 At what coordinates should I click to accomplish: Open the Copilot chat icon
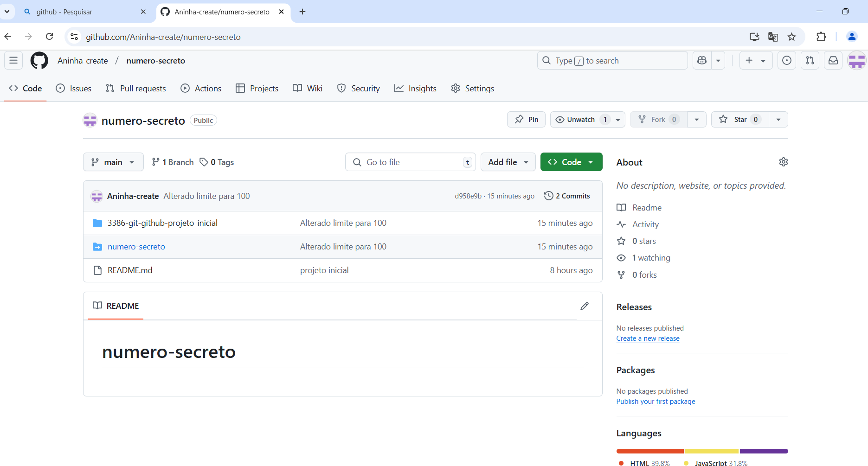pos(702,60)
